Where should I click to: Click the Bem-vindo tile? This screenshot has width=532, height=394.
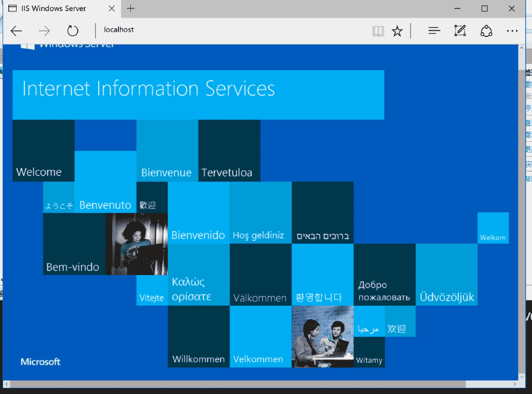(74, 244)
